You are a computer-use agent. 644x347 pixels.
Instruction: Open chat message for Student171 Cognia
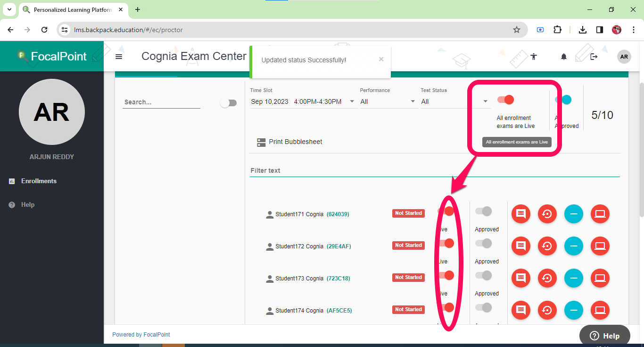(x=521, y=214)
